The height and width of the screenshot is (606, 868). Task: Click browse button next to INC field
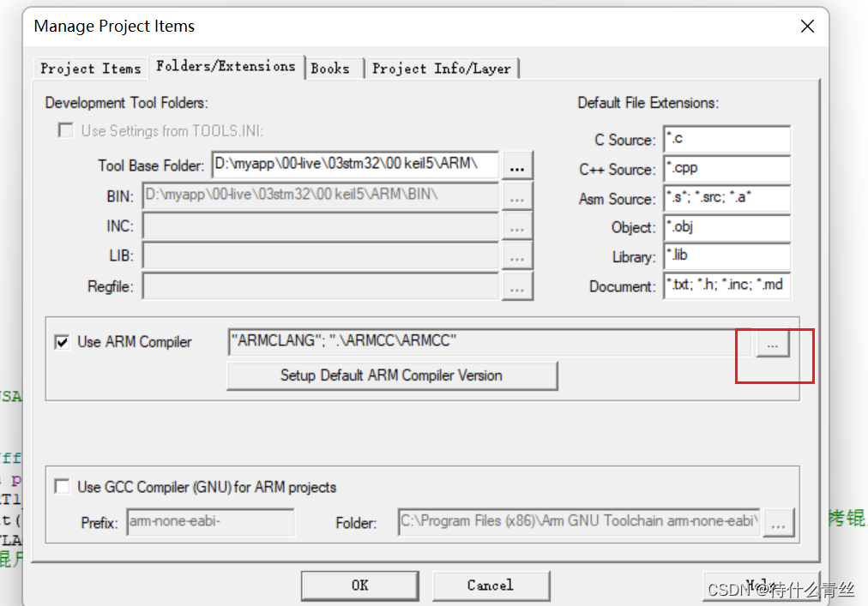tap(517, 226)
